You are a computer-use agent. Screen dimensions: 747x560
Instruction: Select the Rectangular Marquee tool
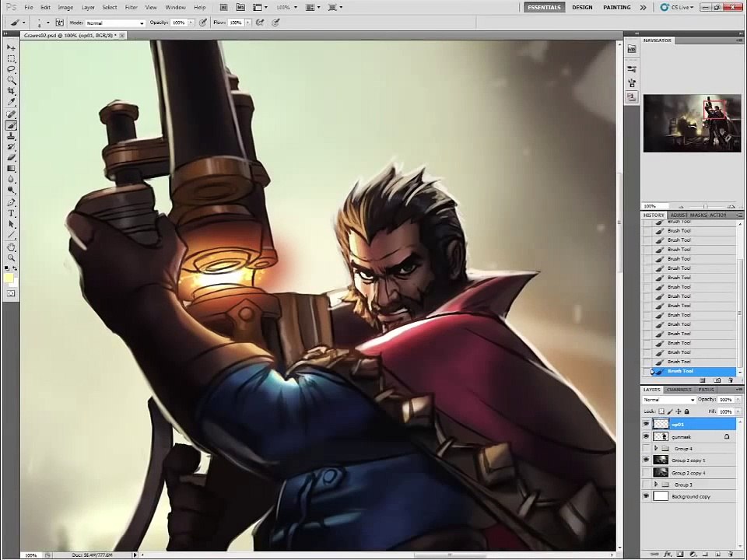(11, 58)
